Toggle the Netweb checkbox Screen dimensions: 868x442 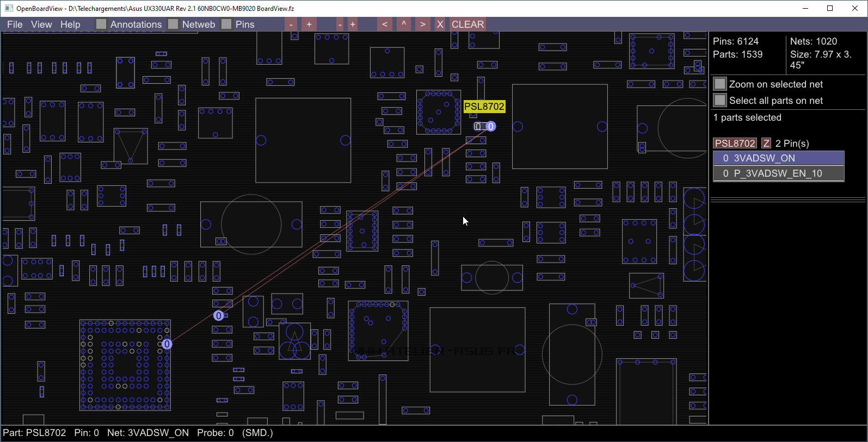tap(173, 24)
